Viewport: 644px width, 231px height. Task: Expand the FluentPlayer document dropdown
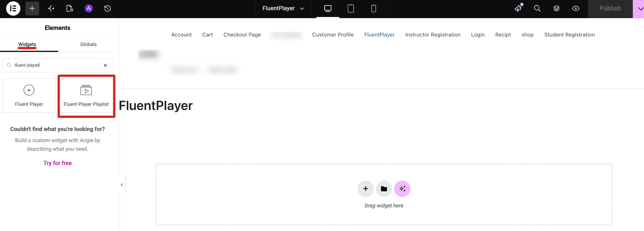283,8
